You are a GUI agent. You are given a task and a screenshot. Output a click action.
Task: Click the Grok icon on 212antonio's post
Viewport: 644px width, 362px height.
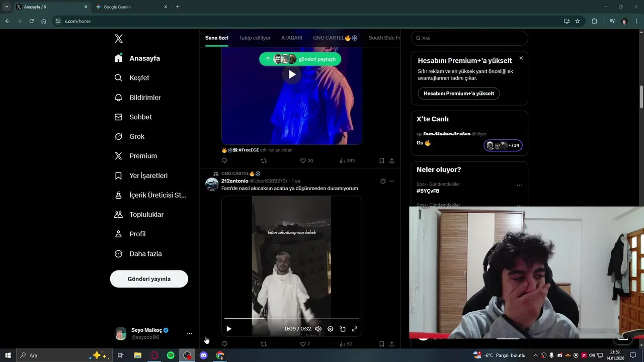click(383, 181)
